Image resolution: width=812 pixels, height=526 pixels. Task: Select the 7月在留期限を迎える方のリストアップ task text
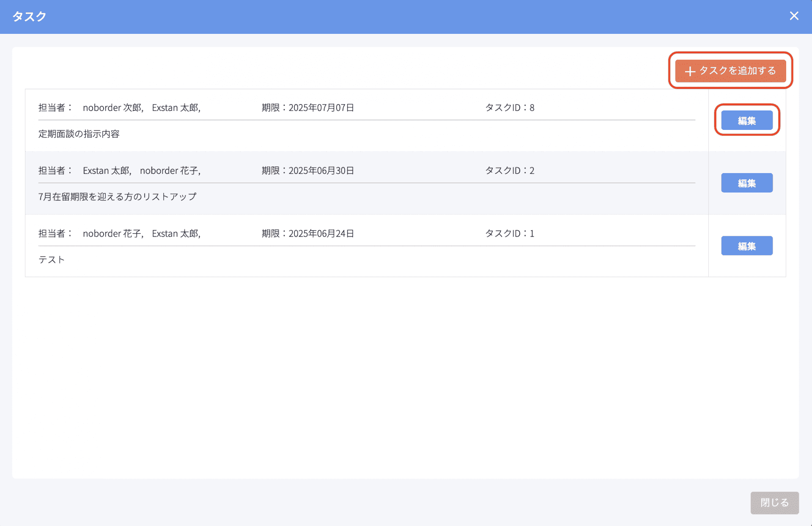[118, 197]
